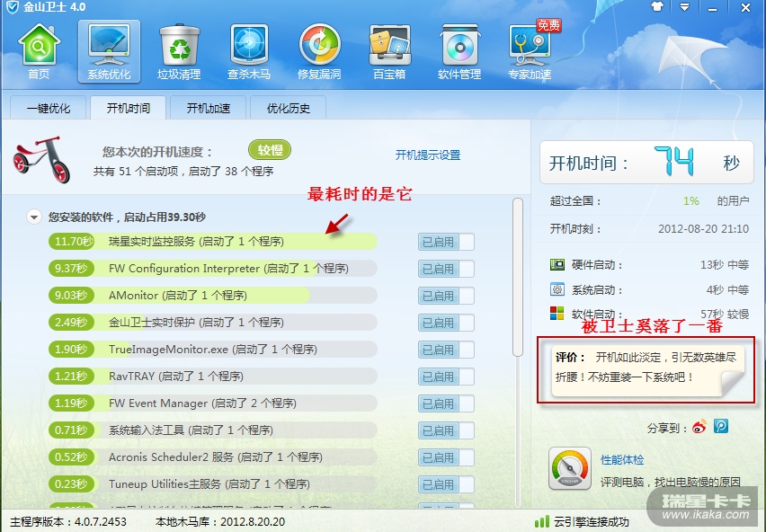The width and height of the screenshot is (766, 532).
Task: Click the 11.70秒 time badge
Action: pos(71,242)
